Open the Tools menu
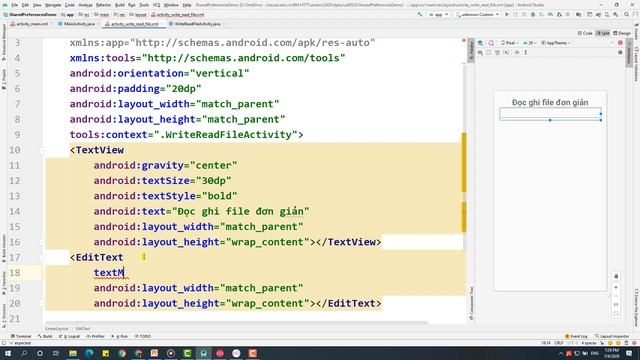Viewport: 640px width, 360px height. [144, 5]
